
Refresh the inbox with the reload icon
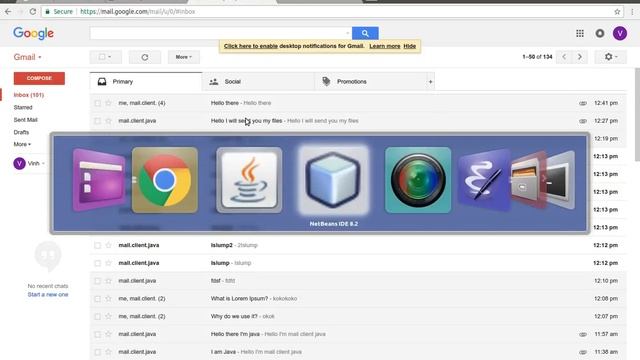click(x=145, y=57)
